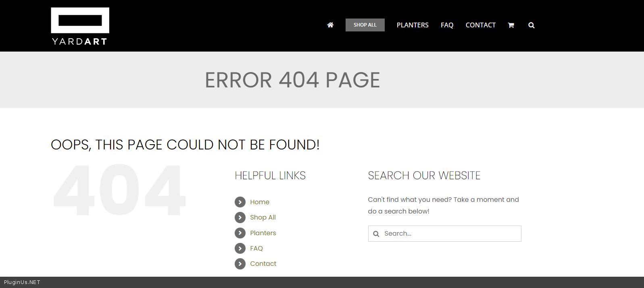
Task: Go to FAQ in the top navigation
Action: pyautogui.click(x=447, y=25)
